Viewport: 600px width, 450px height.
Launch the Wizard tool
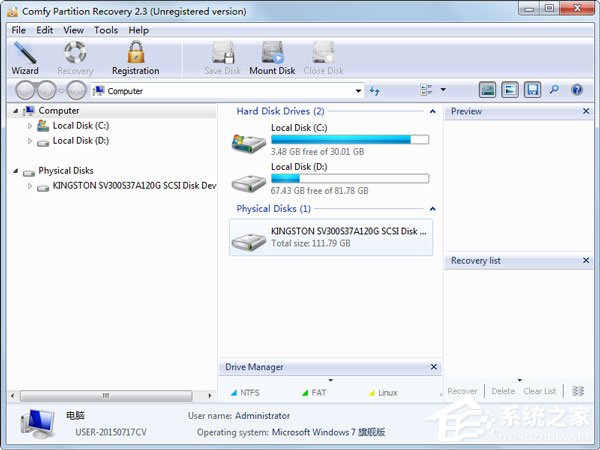point(25,58)
